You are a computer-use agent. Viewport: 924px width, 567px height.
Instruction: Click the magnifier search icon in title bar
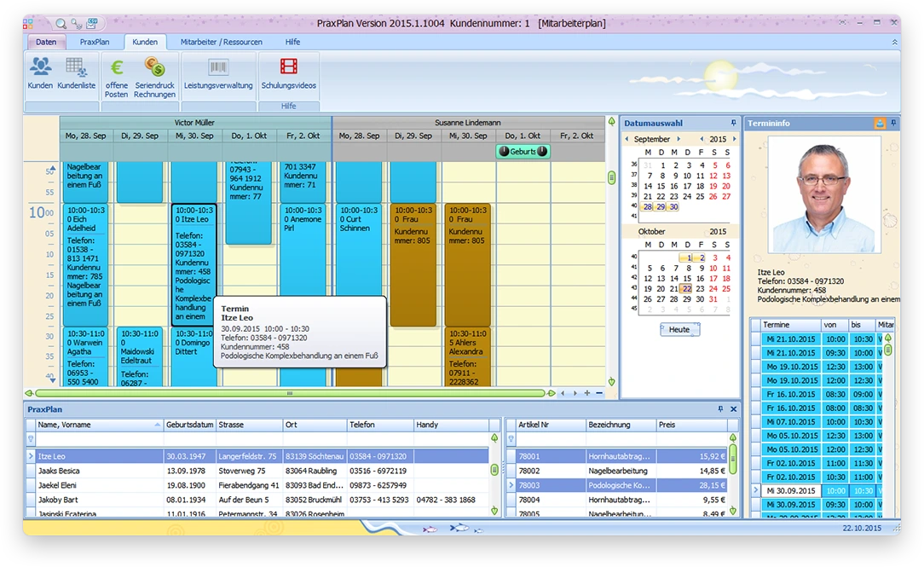[x=61, y=23]
